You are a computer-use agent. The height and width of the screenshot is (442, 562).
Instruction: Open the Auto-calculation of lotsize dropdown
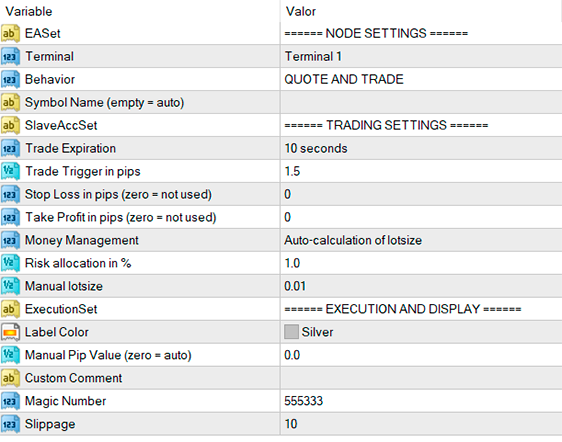(421, 240)
